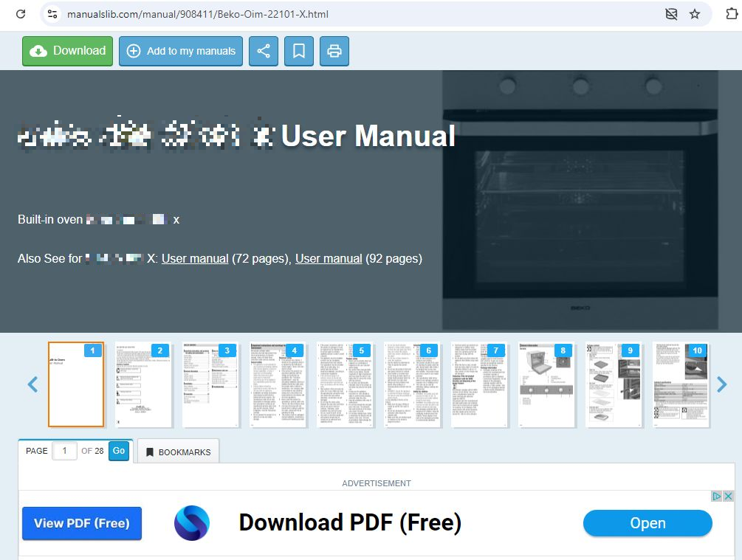
Task: Open the 92 pages User manual link
Action: tap(329, 258)
